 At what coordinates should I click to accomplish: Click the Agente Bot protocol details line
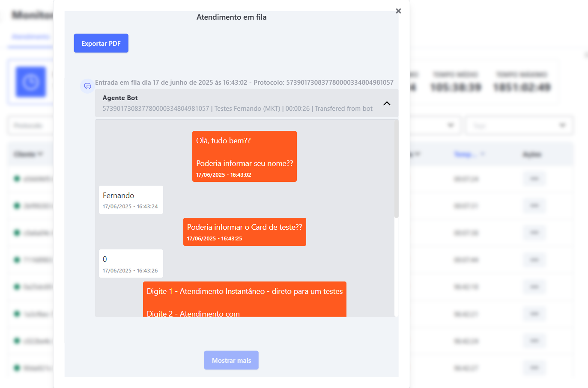pos(237,109)
